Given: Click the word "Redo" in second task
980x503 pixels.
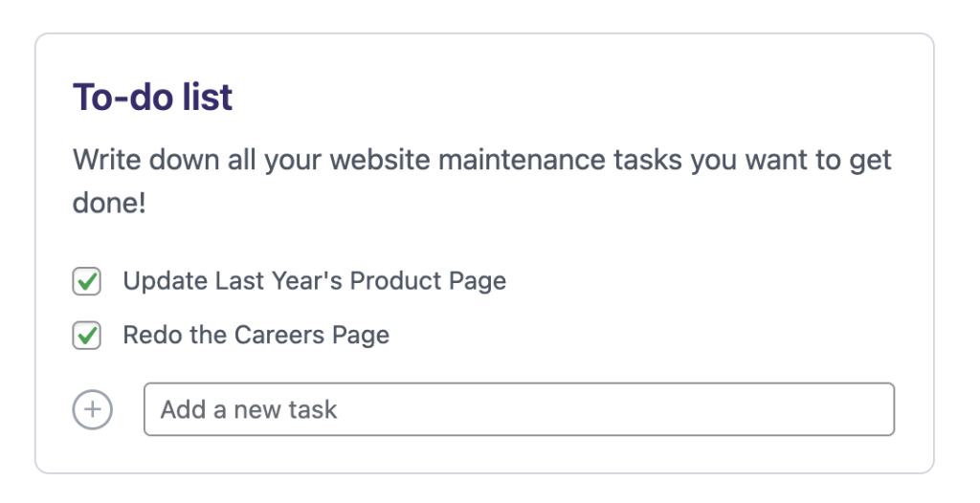Looking at the screenshot, I should click(x=150, y=336).
